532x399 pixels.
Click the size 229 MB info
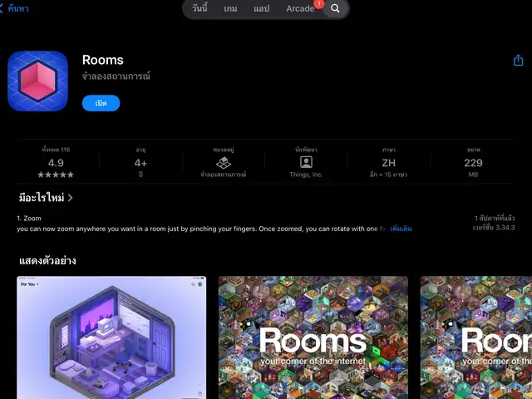coord(473,163)
